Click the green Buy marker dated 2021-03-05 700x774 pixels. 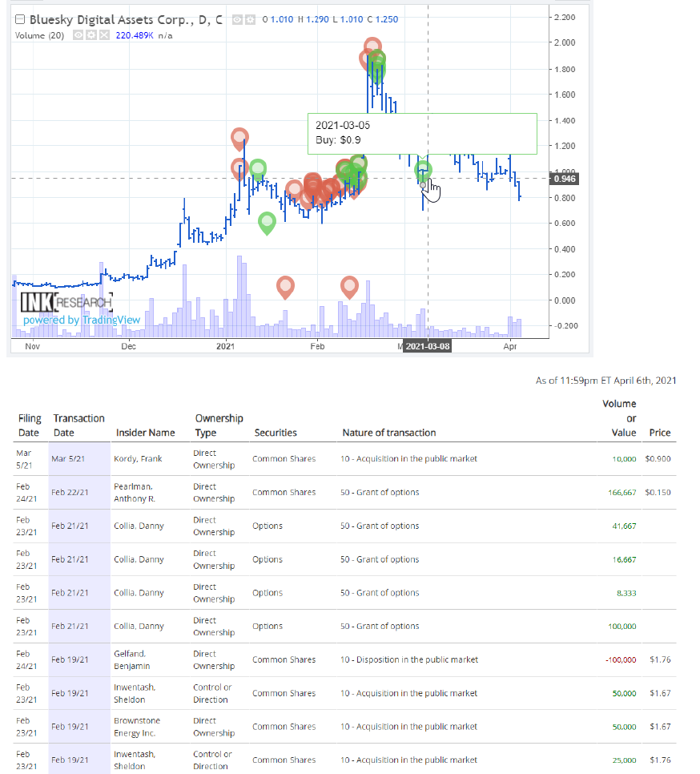[x=422, y=170]
